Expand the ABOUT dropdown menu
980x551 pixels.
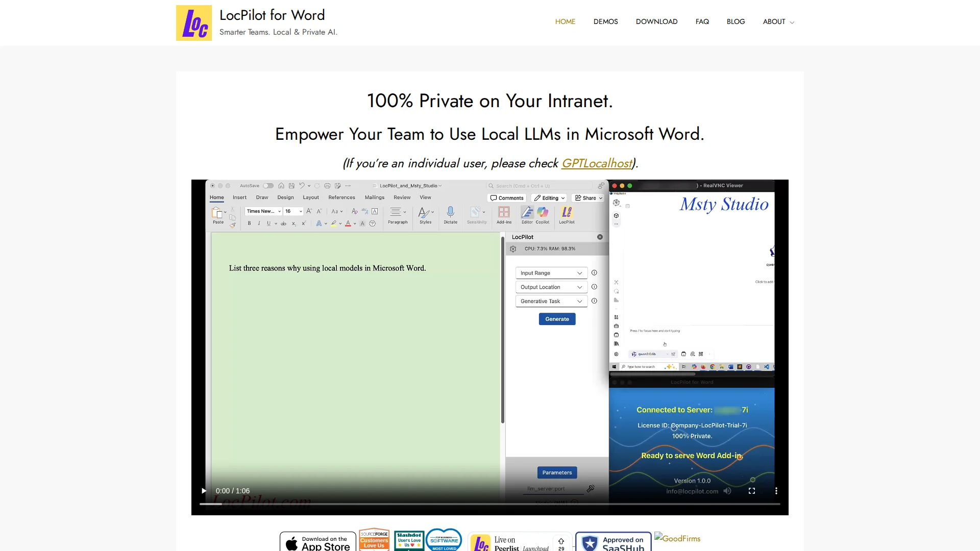coord(778,21)
